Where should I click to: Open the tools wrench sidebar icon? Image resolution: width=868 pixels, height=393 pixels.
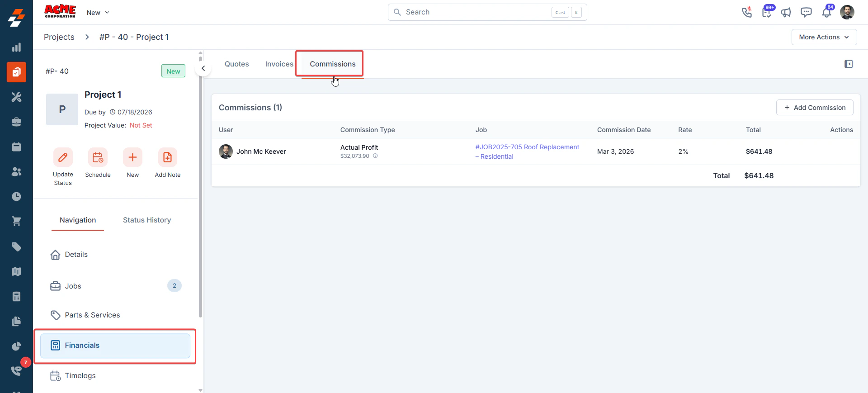pos(16,97)
